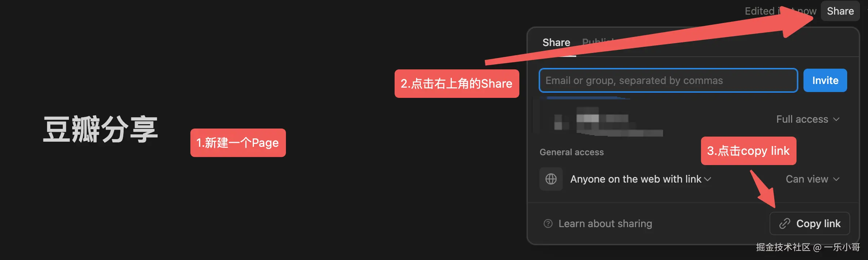Open the Share button at top right
Image resolution: width=868 pixels, height=260 pixels.
840,11
